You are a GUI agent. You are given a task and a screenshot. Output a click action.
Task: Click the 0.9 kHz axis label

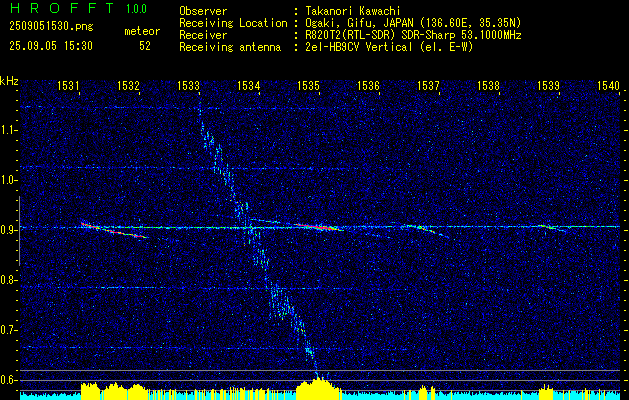(9, 230)
